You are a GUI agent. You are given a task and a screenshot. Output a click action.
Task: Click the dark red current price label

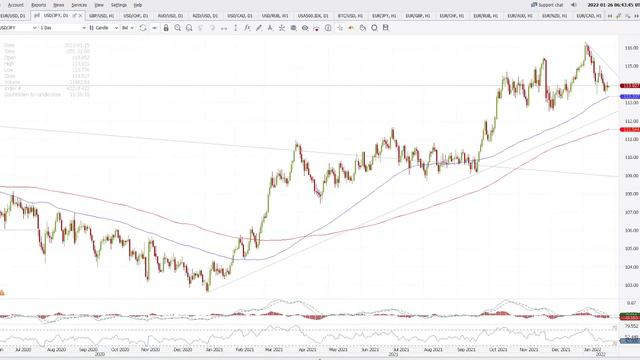[x=630, y=86]
